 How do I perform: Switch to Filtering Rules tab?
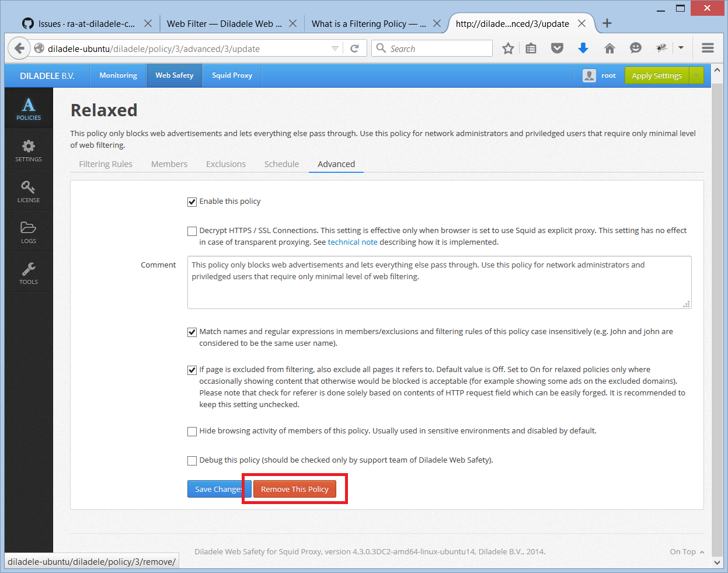point(106,164)
